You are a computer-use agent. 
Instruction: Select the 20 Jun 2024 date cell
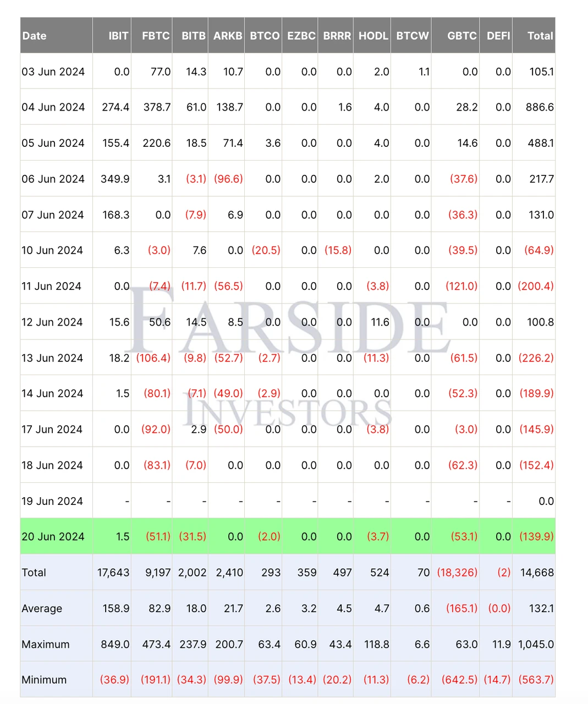click(x=53, y=537)
